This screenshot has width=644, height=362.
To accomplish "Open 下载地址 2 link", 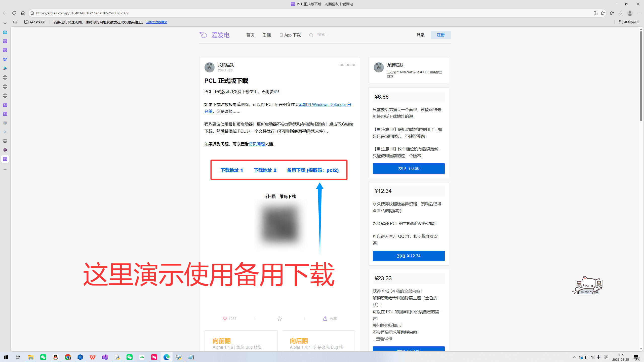I will tap(265, 170).
